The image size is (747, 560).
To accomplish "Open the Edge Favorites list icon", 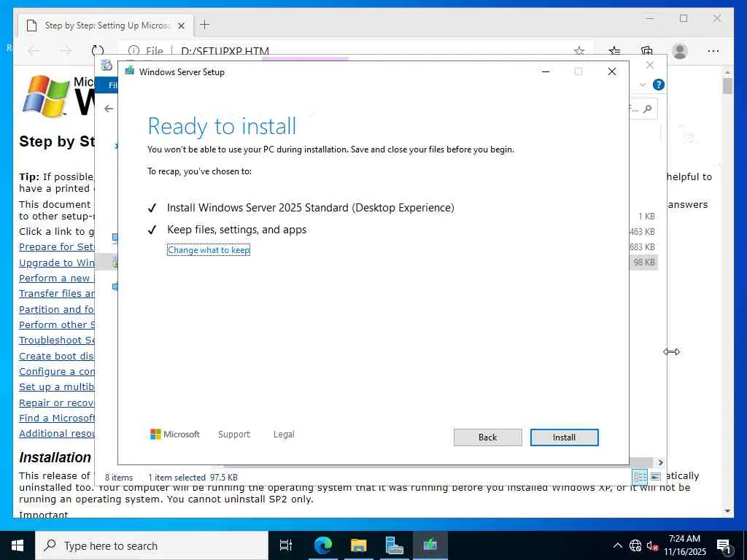I will click(x=614, y=51).
